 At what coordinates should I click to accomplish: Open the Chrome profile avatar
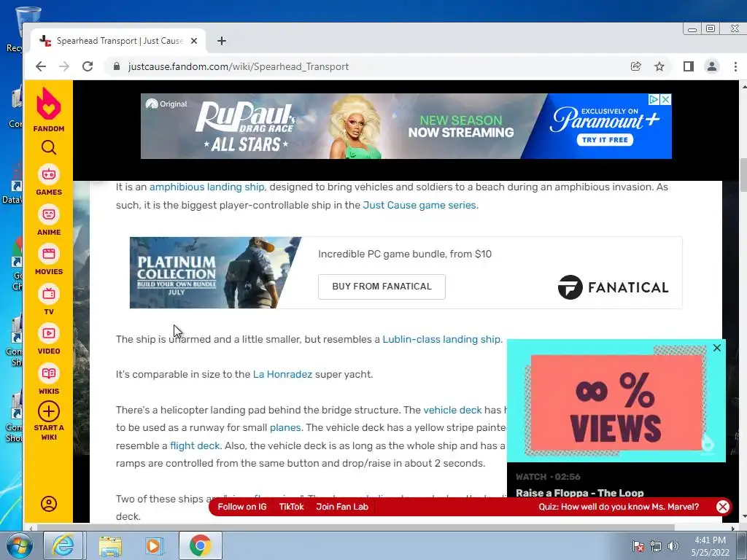point(712,66)
